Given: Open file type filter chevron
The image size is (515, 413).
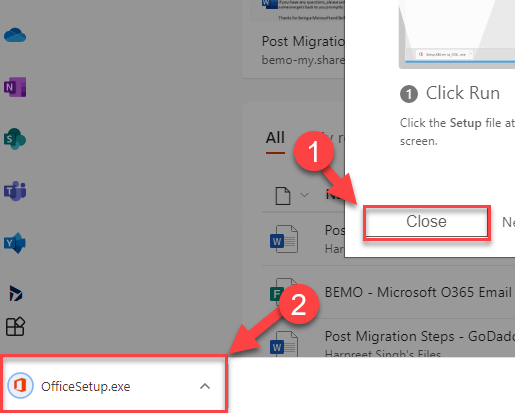Looking at the screenshot, I should pos(304,195).
